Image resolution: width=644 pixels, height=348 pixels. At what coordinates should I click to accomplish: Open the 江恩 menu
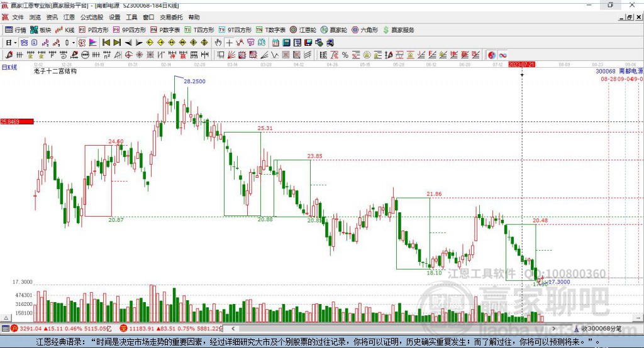pyautogui.click(x=69, y=17)
